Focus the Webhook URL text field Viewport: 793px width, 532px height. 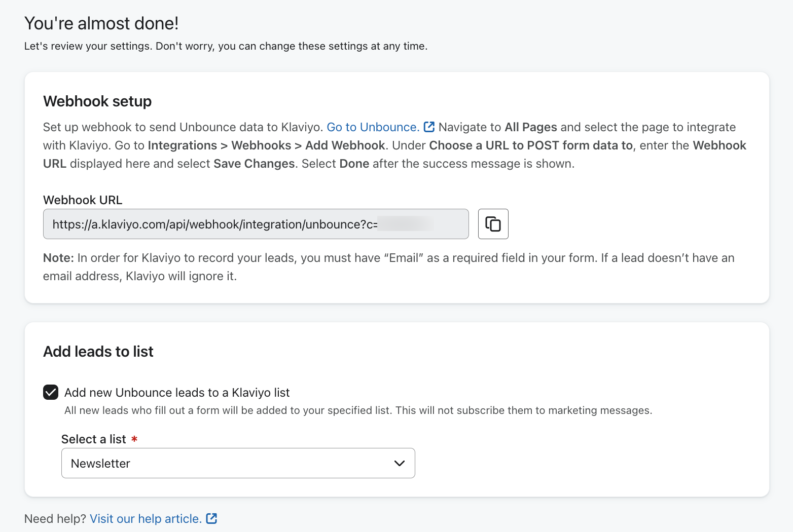213,224
